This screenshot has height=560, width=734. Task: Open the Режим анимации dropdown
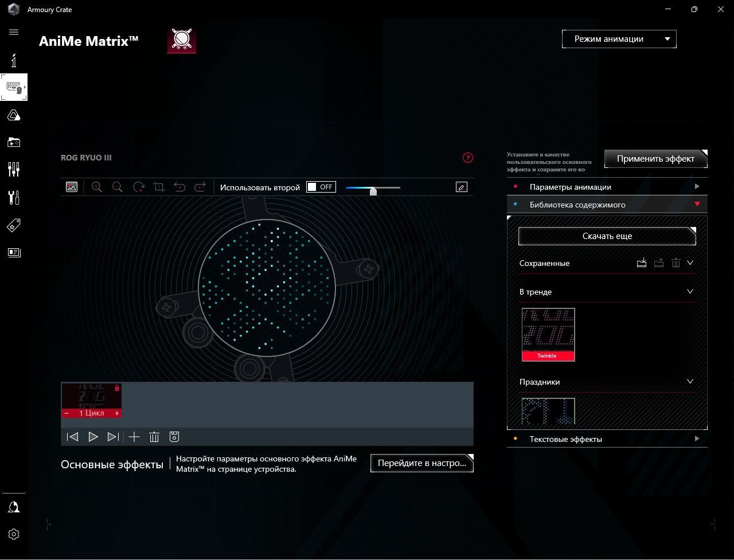pyautogui.click(x=619, y=39)
